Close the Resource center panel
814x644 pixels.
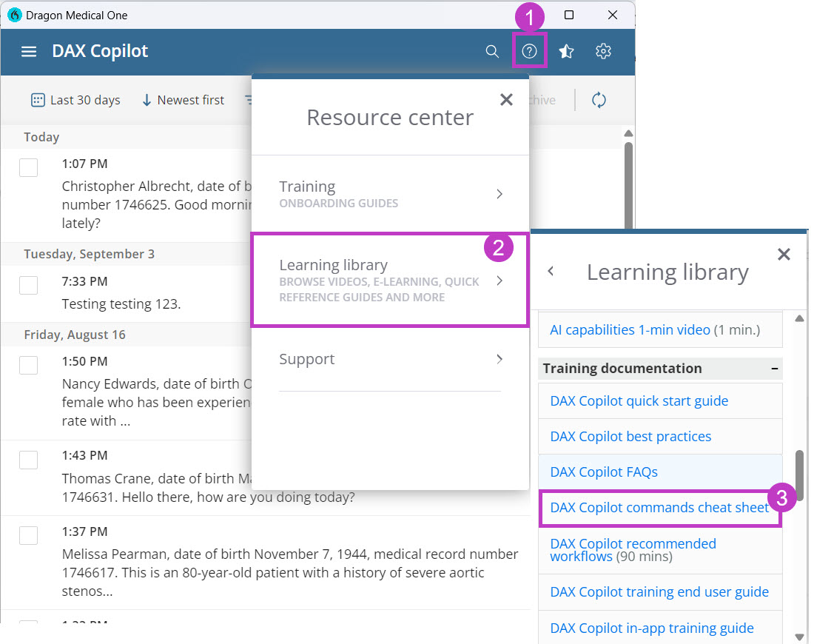pyautogui.click(x=506, y=99)
